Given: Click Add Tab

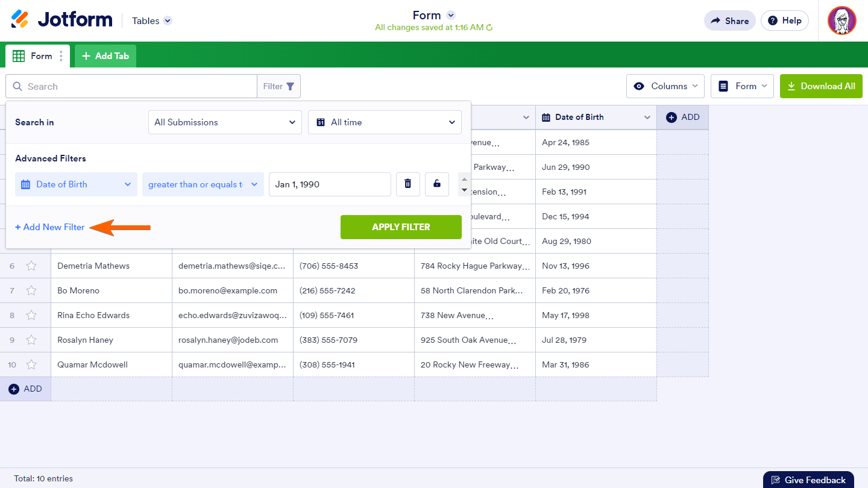Looking at the screenshot, I should [x=105, y=56].
